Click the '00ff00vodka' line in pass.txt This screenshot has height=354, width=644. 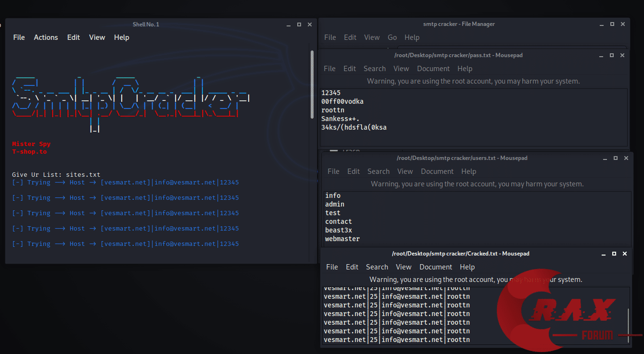point(342,101)
